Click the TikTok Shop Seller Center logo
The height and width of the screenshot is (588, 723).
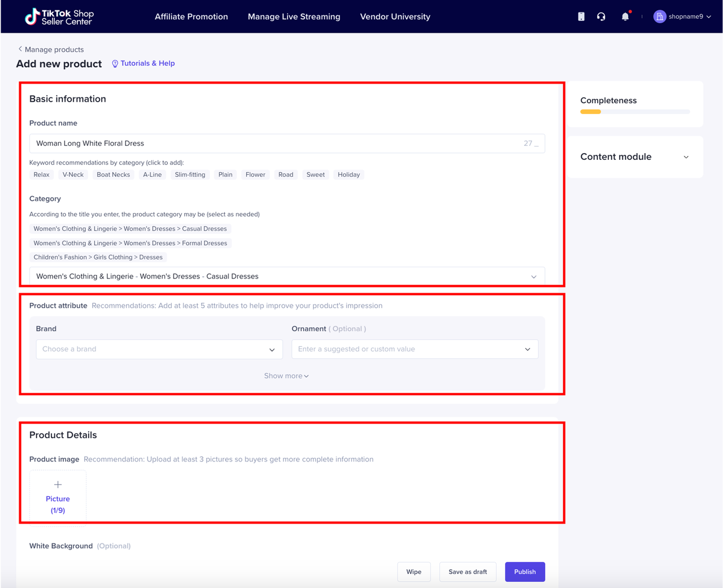[x=59, y=17]
